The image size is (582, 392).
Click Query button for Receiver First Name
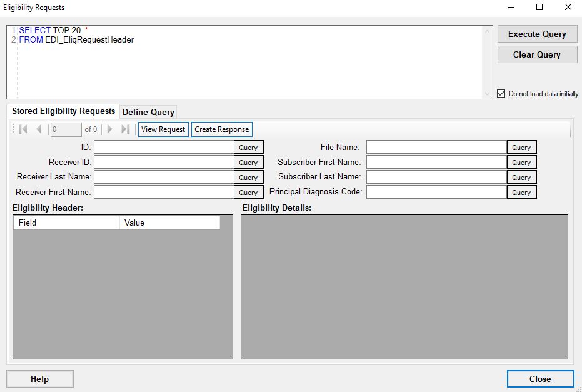[248, 192]
